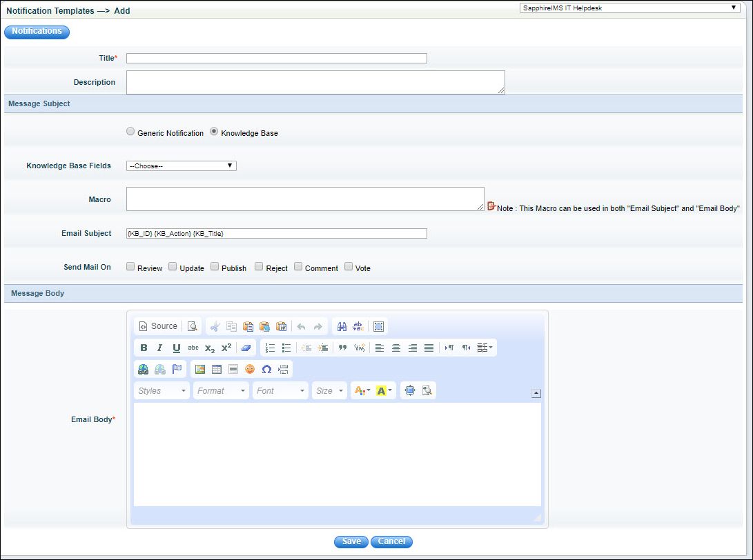Click the Cut scissors icon
Image resolution: width=753 pixels, height=560 pixels.
(215, 326)
